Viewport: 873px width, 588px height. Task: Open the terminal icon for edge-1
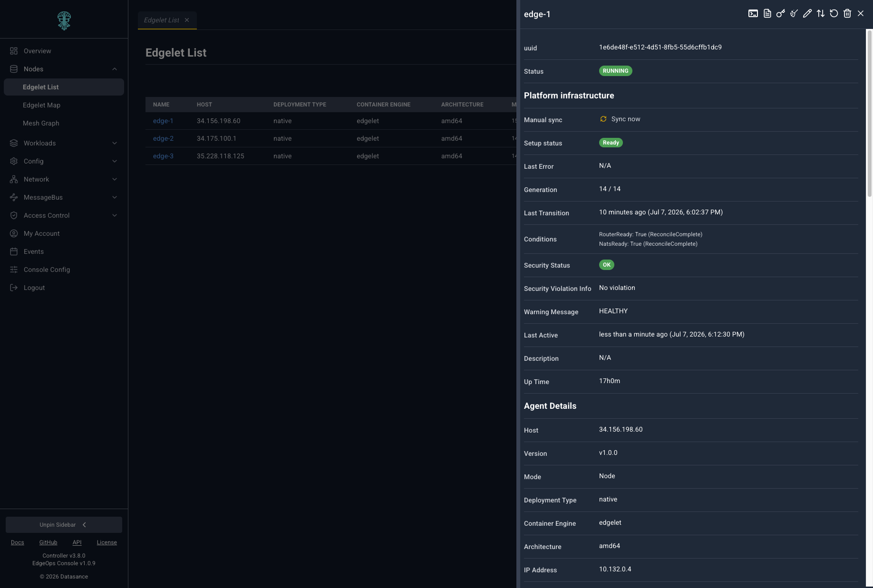point(753,14)
